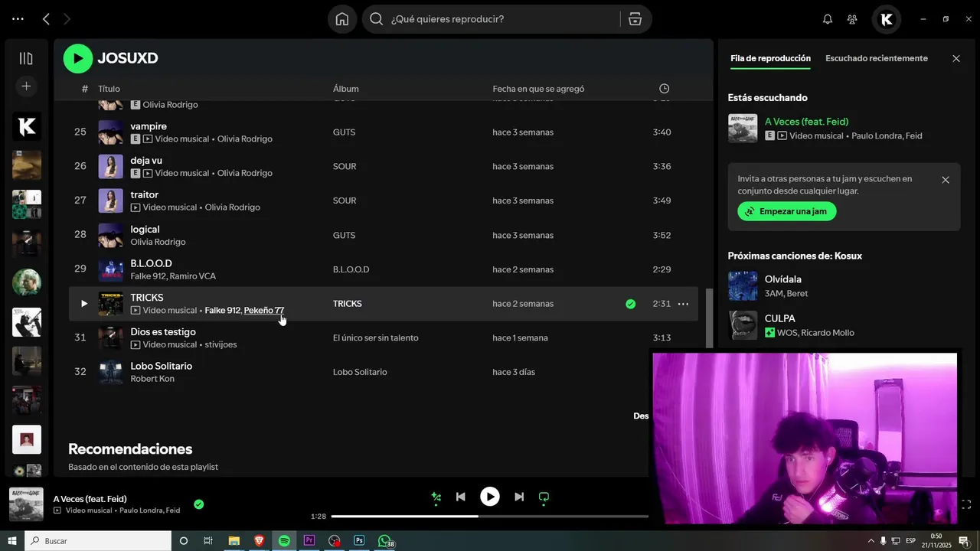Select the Dios es testigo track
980x551 pixels.
[163, 332]
